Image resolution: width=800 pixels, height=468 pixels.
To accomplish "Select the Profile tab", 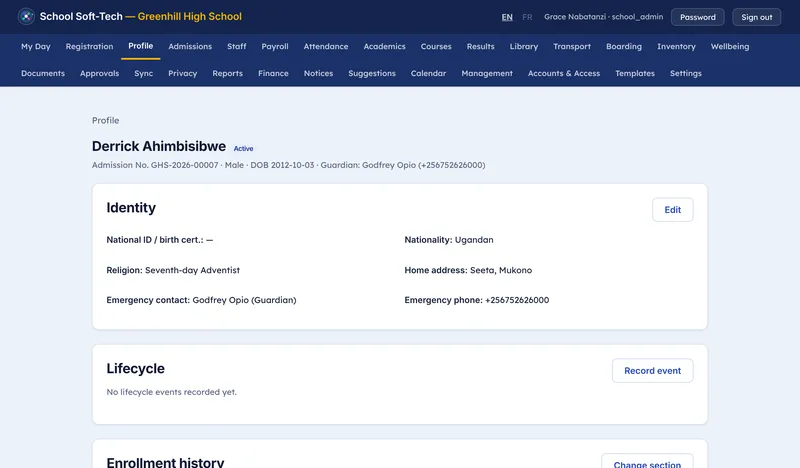I will [140, 46].
